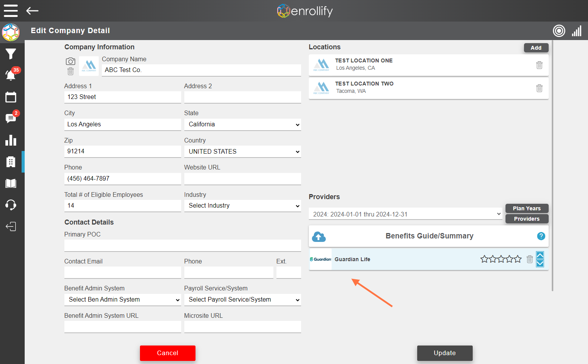Screen dimensions: 588x364
Task: Click the Add location button
Action: pyautogui.click(x=536, y=48)
